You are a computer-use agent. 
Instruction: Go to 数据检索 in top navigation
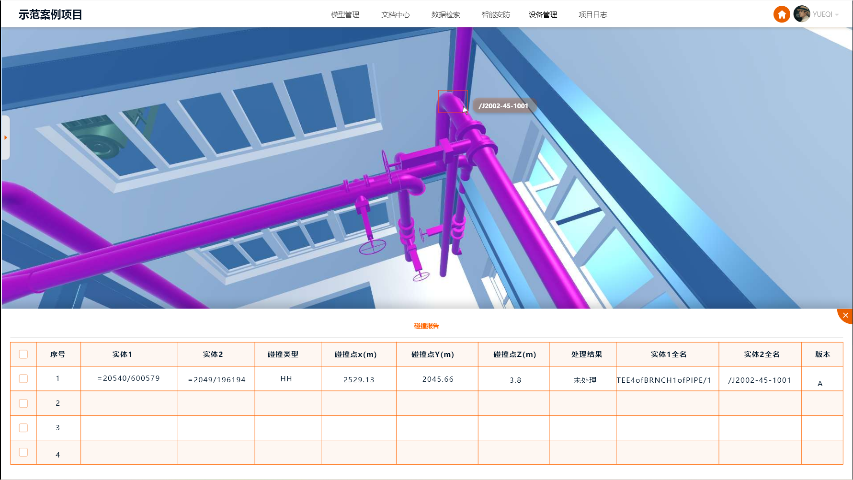coord(446,15)
